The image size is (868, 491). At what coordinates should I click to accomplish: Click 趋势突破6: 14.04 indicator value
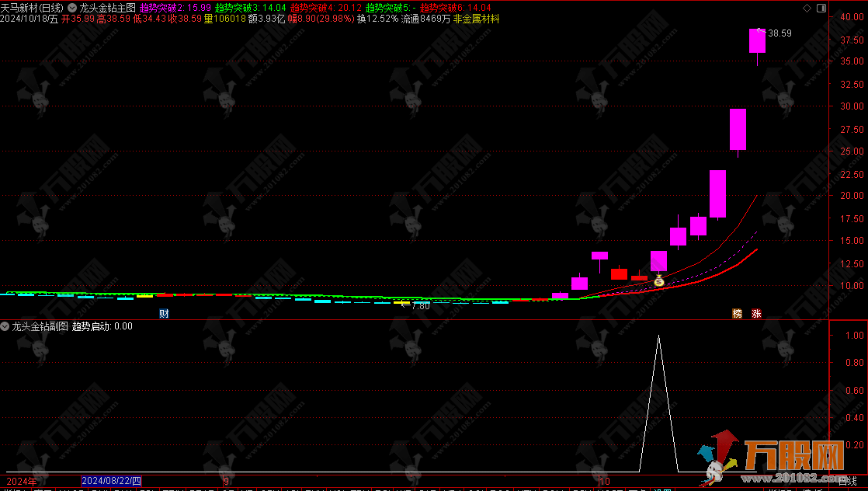456,8
